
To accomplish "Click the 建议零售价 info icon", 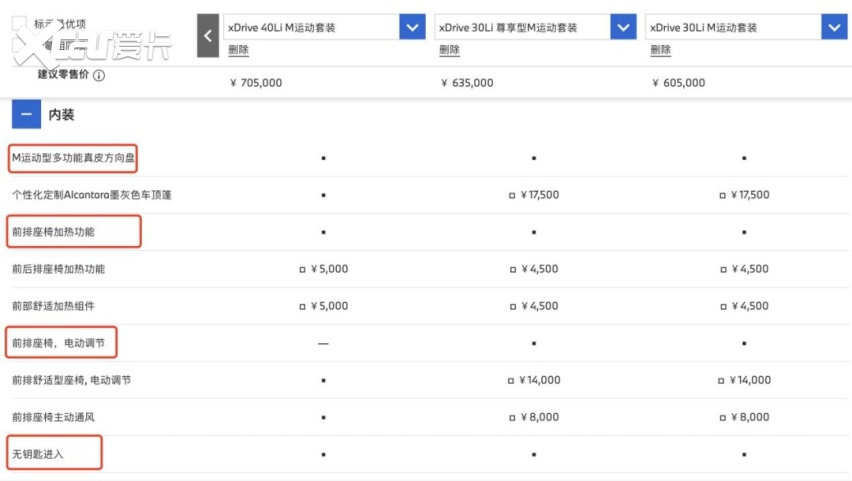I will [x=98, y=76].
